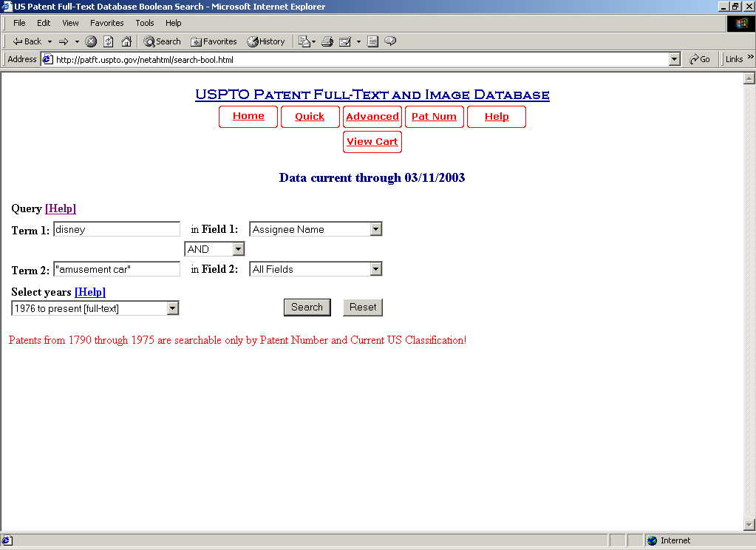Open the Query Help link
Image resolution: width=756 pixels, height=550 pixels.
coord(61,208)
